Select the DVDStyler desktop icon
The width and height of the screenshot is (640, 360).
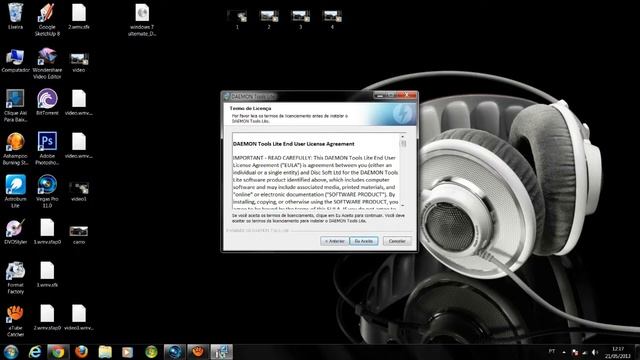[16, 232]
